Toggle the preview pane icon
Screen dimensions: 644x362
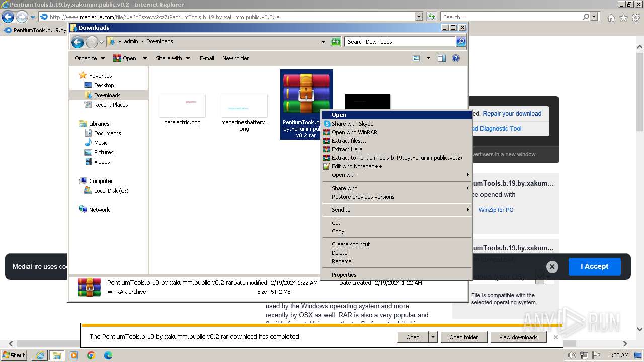pos(442,58)
